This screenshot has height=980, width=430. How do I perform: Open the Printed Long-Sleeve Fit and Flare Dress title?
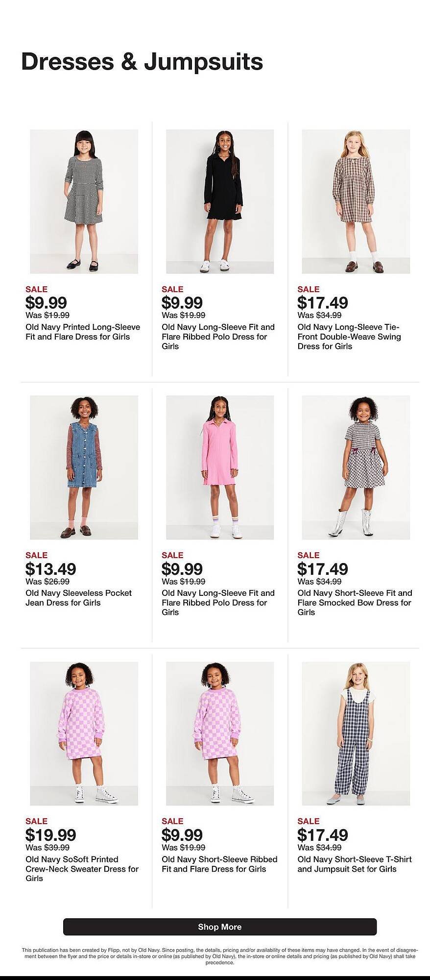pyautogui.click(x=83, y=332)
